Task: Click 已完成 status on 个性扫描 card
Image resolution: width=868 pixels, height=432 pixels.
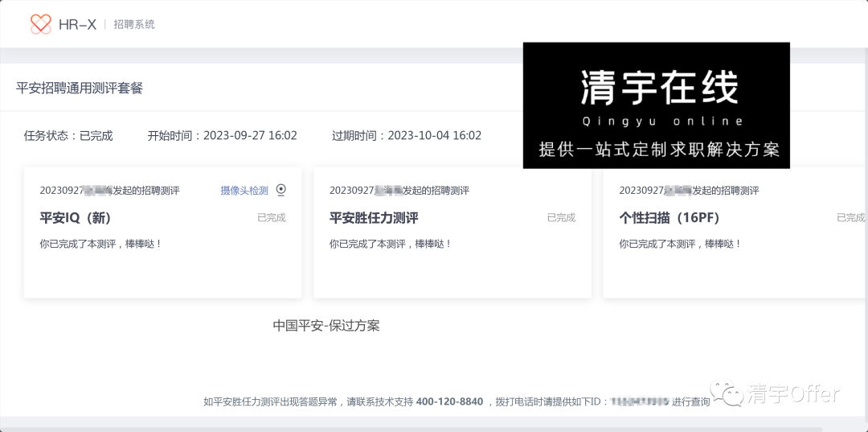Action: [851, 218]
